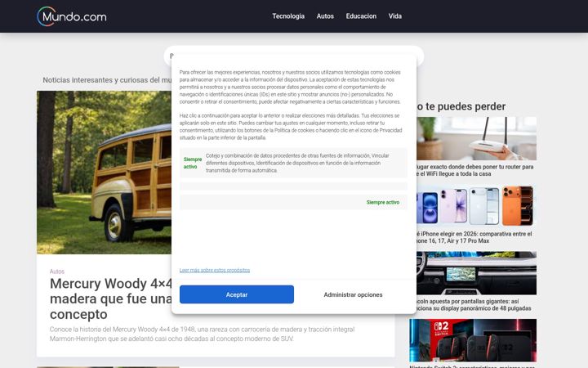Open the Lincoln panoramic display thumbnail

476,273
